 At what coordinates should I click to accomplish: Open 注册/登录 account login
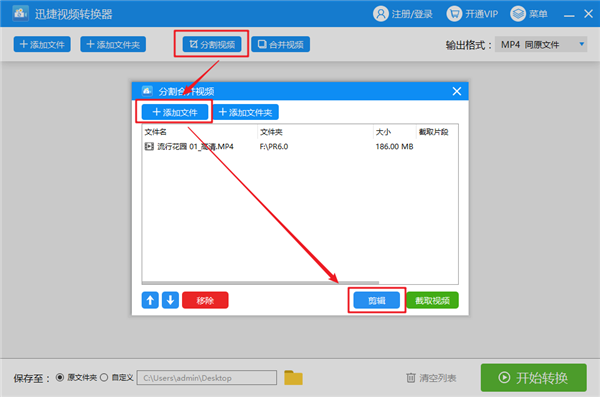[403, 14]
